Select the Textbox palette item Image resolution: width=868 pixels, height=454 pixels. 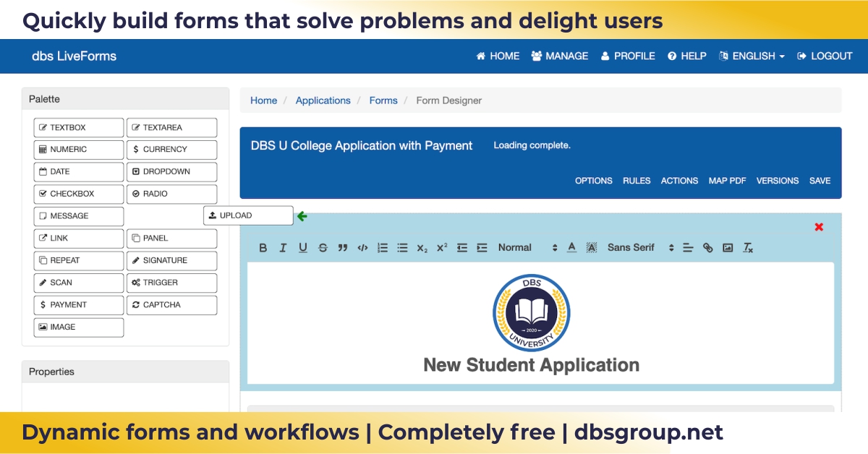click(x=79, y=128)
